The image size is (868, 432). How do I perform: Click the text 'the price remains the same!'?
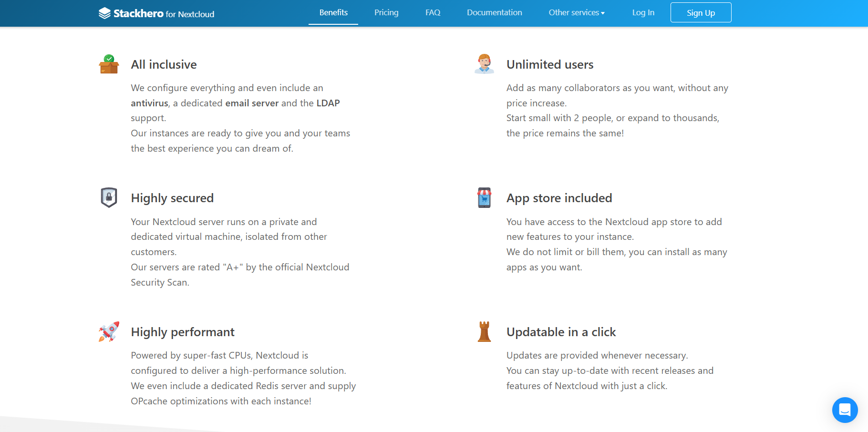click(x=565, y=133)
